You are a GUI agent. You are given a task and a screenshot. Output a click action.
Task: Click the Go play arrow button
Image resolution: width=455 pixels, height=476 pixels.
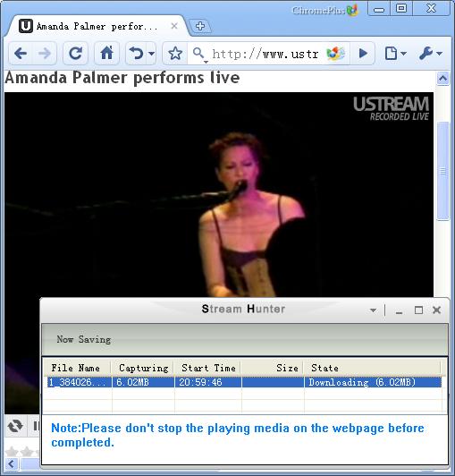pos(363,54)
